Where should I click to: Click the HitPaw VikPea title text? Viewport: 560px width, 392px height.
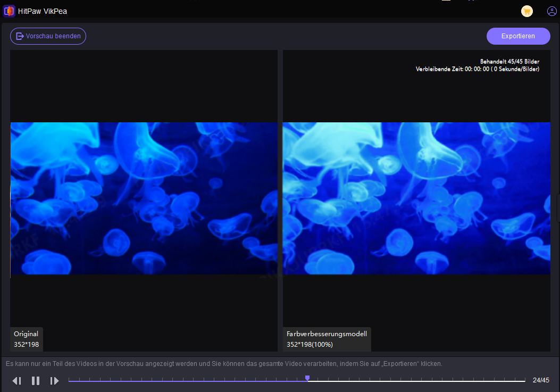pos(43,11)
